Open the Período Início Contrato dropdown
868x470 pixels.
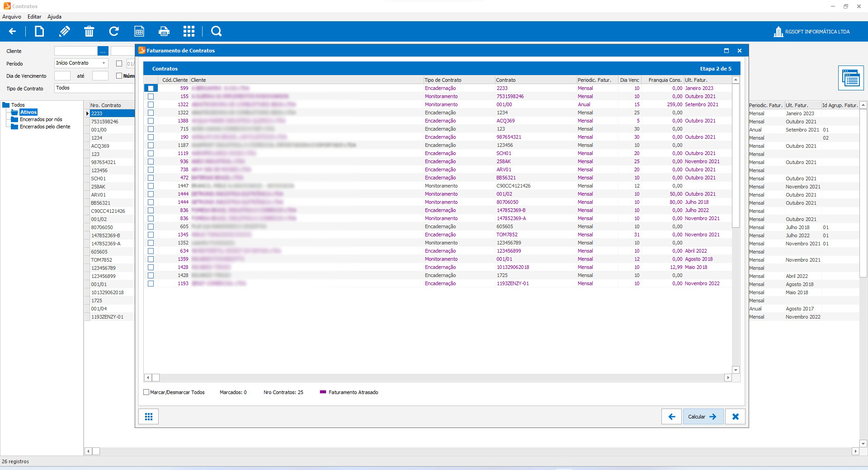(104, 63)
